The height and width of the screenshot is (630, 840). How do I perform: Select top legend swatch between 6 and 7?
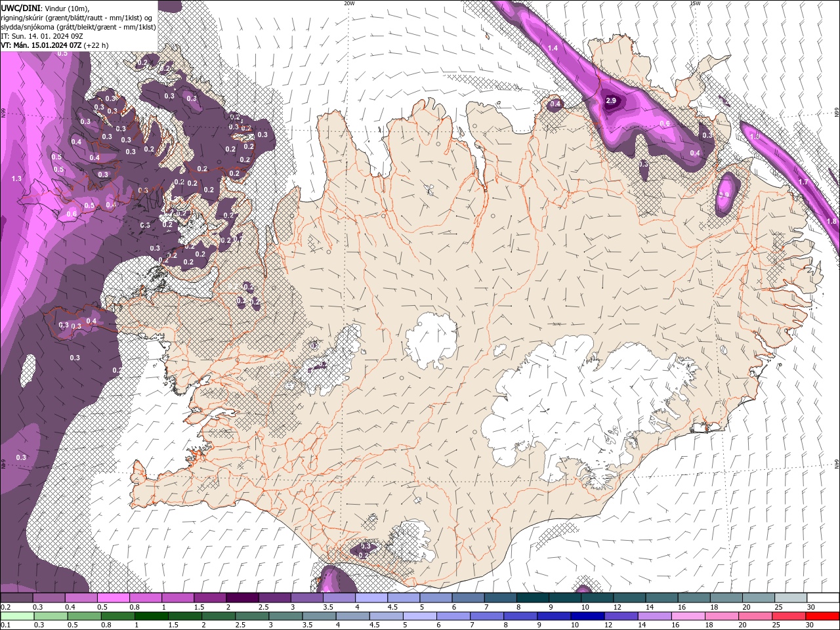467,598
